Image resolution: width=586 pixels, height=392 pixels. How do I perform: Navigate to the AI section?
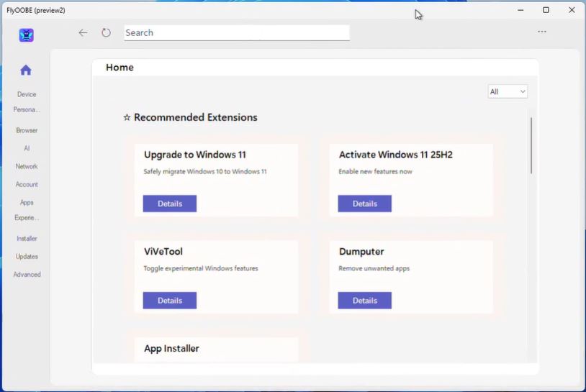click(27, 148)
